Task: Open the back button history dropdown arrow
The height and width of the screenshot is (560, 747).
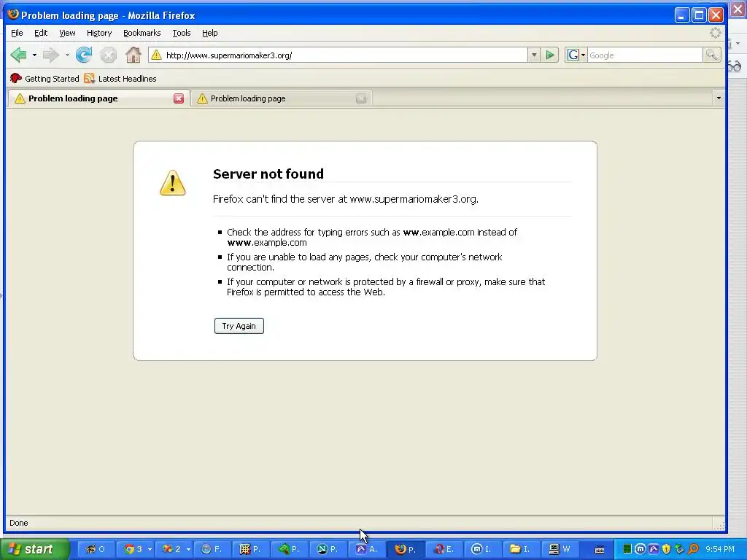Action: coord(34,55)
